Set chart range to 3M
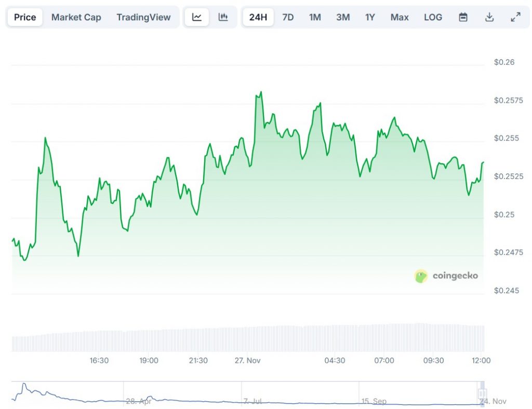Screen dimensions: 532x409 click(342, 17)
